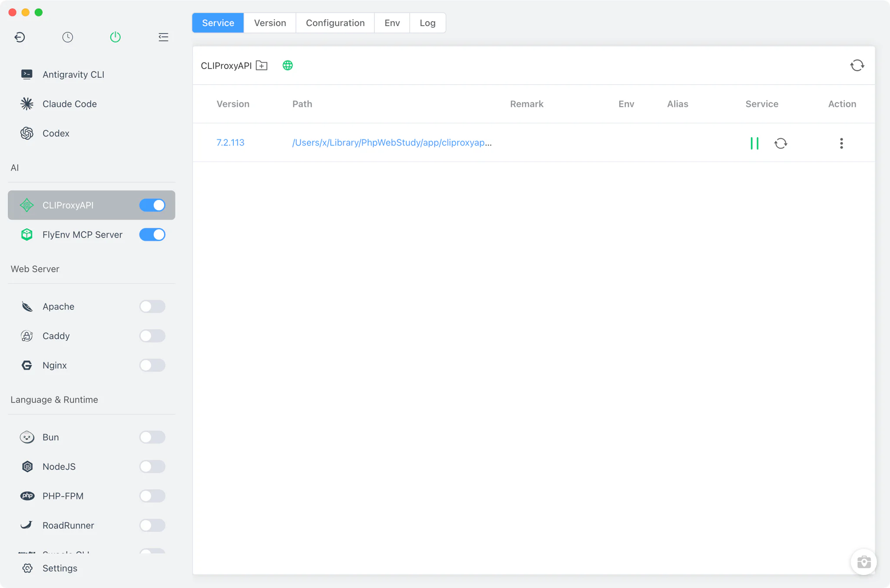Open Antigravity CLI in the sidebar
Screen dimensions: 890x588
[73, 74]
